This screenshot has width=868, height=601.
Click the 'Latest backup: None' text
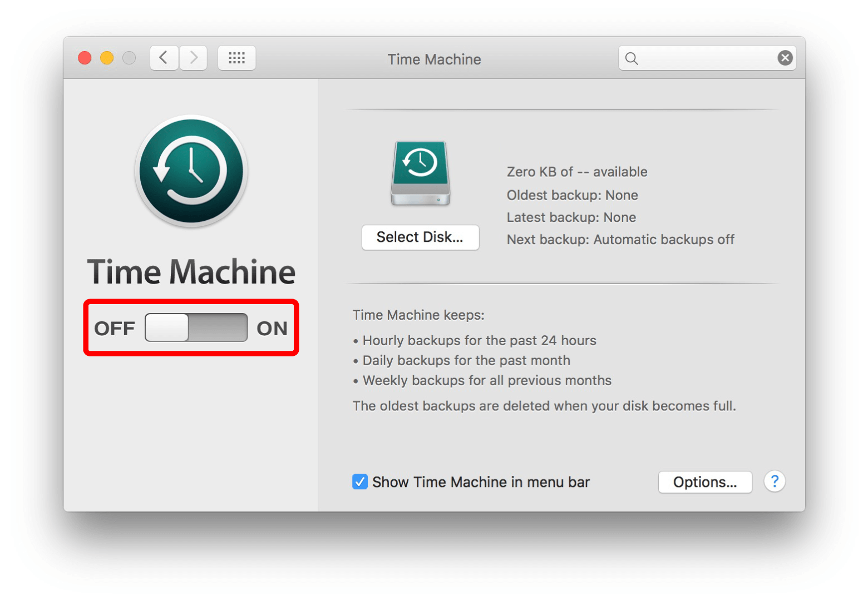(571, 217)
